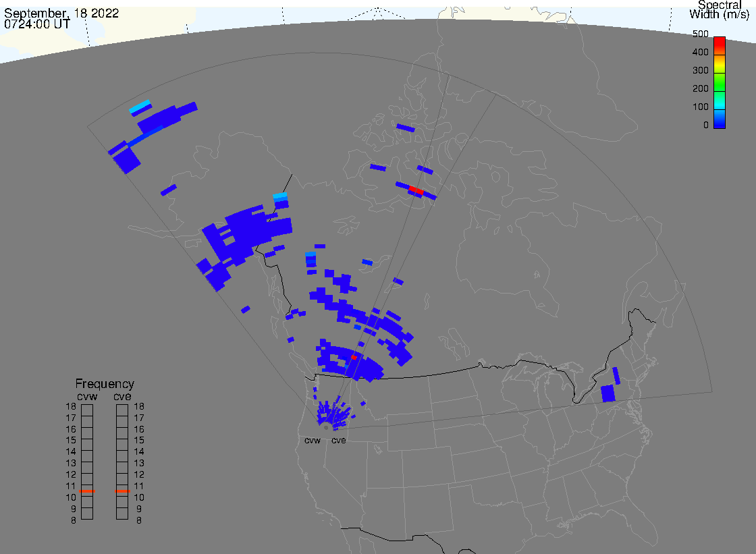Click the 18 label right of cve bar
Viewport: 756px width, 554px height.
[x=139, y=406]
